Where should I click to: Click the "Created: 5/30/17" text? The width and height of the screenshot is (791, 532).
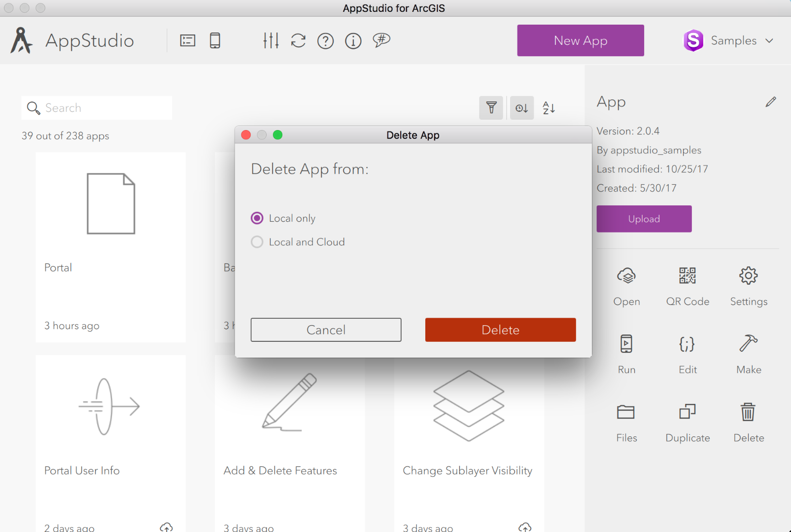637,188
